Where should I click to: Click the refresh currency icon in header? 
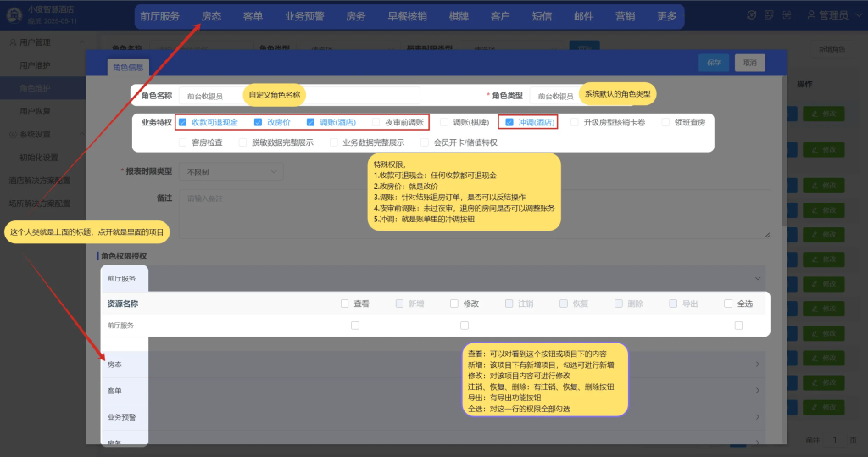751,15
